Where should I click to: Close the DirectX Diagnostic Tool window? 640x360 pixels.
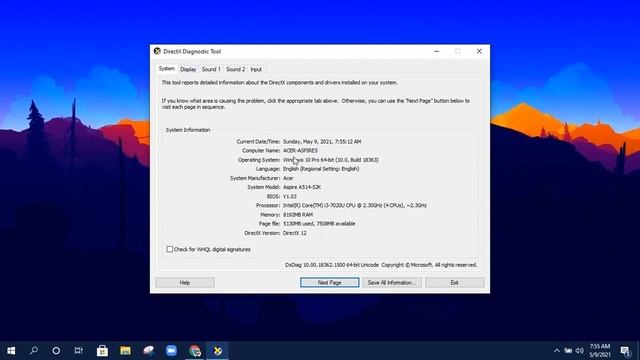click(479, 51)
